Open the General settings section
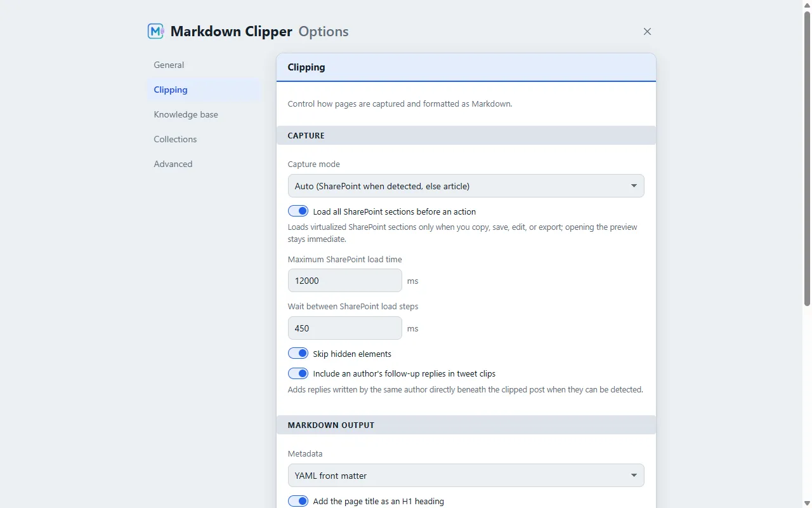The image size is (812, 508). click(x=203, y=65)
